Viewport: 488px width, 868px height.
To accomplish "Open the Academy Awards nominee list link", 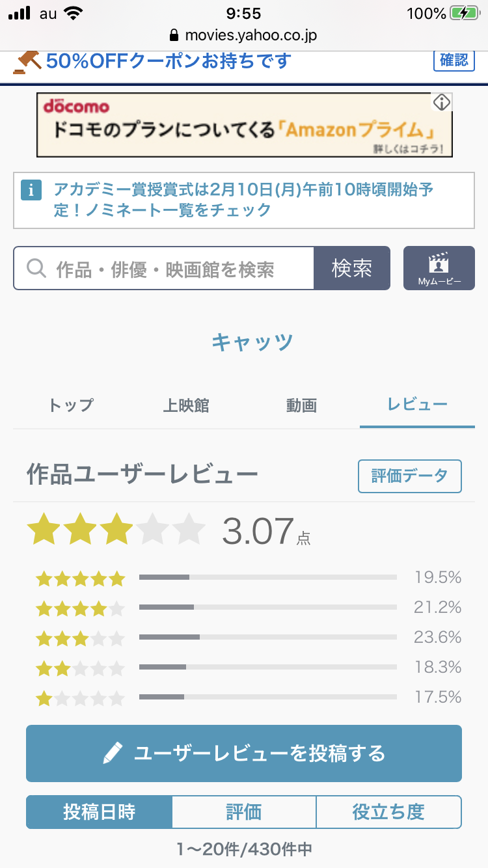I will point(244,200).
